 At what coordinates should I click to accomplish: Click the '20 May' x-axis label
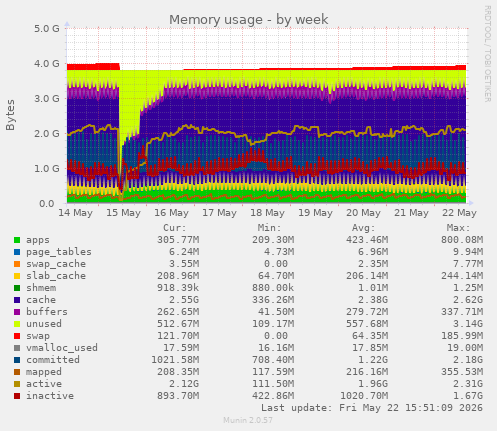tap(363, 213)
